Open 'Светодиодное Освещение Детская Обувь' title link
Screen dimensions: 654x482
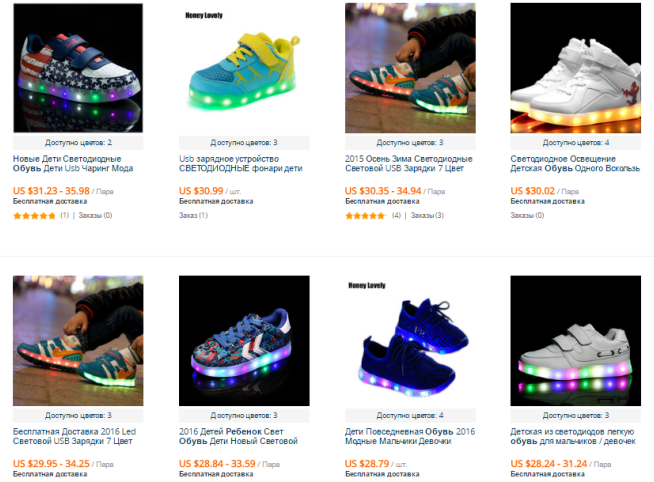click(575, 163)
